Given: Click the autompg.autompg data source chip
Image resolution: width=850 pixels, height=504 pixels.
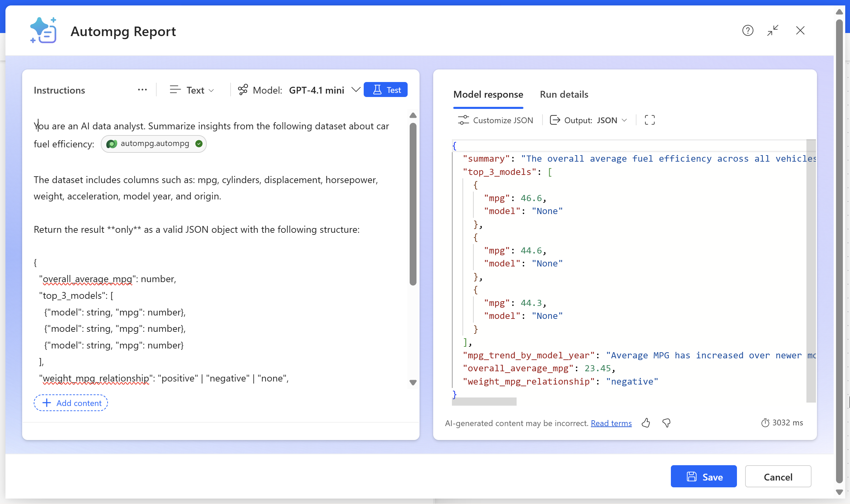Looking at the screenshot, I should click(x=154, y=144).
